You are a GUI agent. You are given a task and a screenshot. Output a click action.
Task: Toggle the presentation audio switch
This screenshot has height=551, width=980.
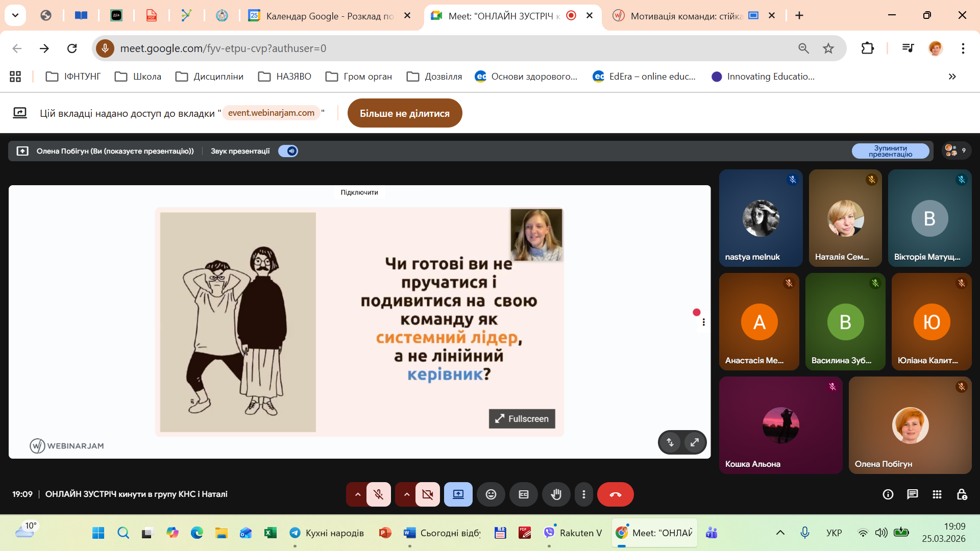tap(288, 151)
